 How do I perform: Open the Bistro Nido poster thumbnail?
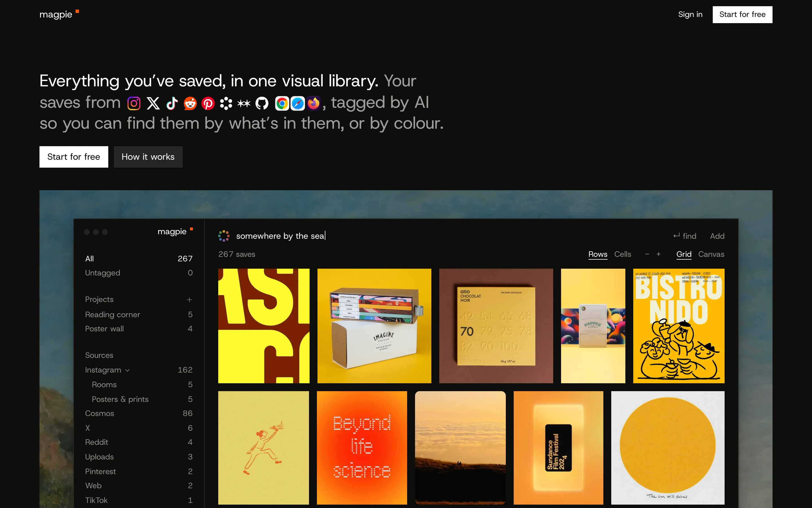coord(679,326)
